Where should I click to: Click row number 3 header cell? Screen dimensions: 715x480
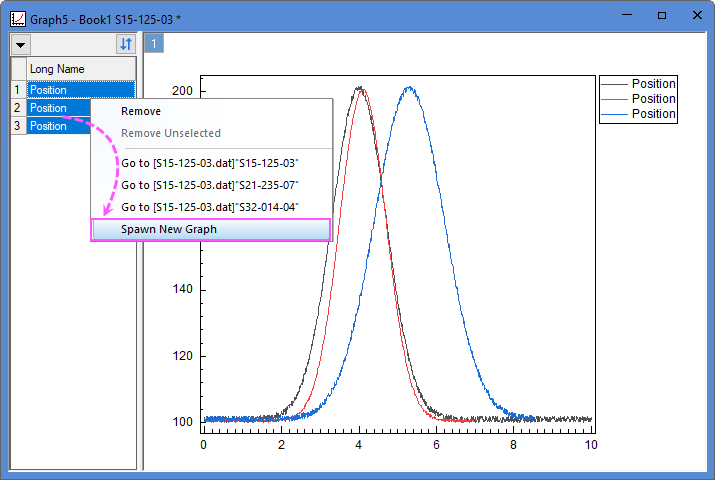click(17, 126)
